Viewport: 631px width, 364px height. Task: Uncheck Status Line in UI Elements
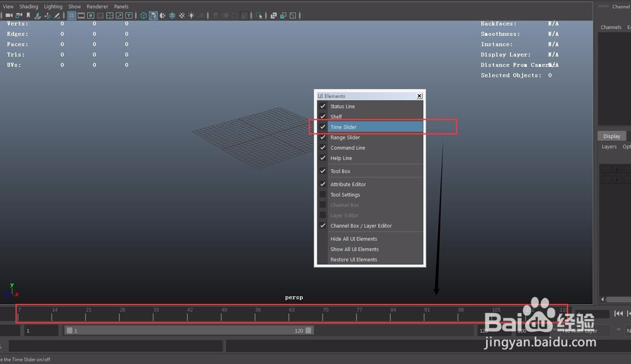tap(322, 106)
